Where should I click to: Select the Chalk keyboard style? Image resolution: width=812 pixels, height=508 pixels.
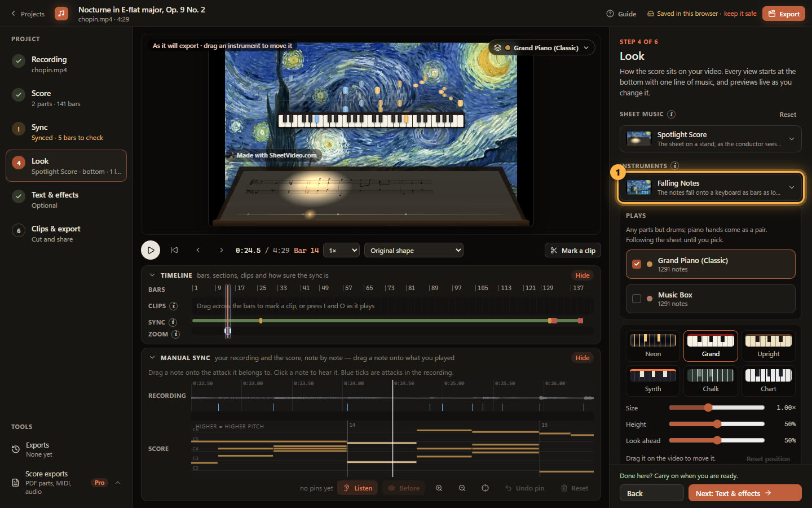710,381
